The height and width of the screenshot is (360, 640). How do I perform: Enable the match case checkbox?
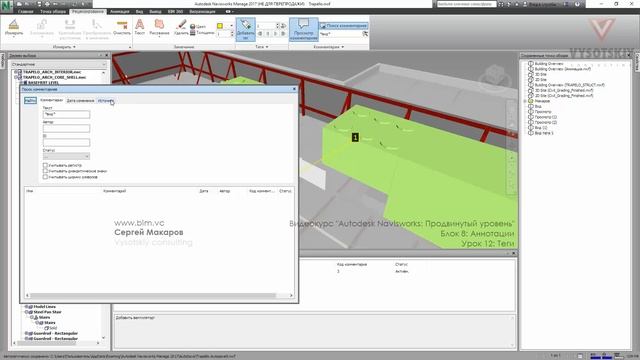pyautogui.click(x=45, y=165)
